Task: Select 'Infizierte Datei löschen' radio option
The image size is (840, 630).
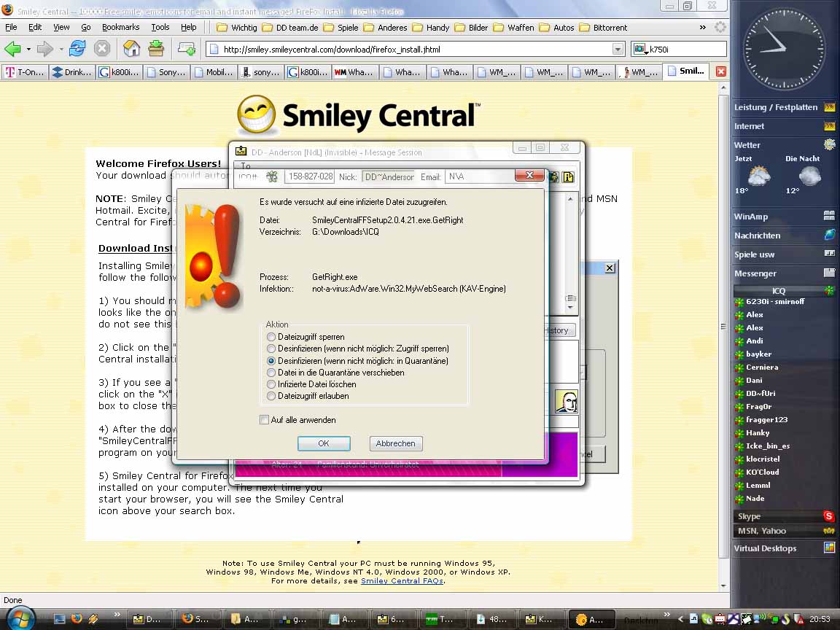Action: pyautogui.click(x=271, y=384)
